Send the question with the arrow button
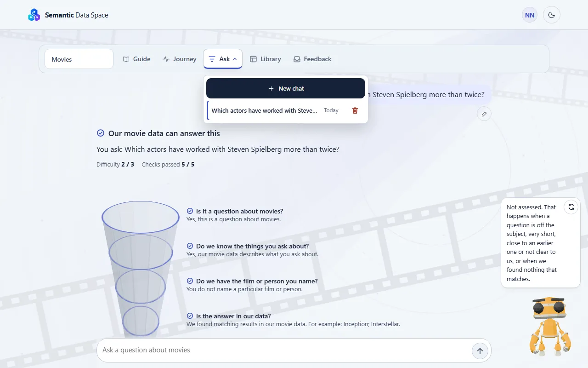Viewport: 588px width, 368px height. pyautogui.click(x=480, y=351)
